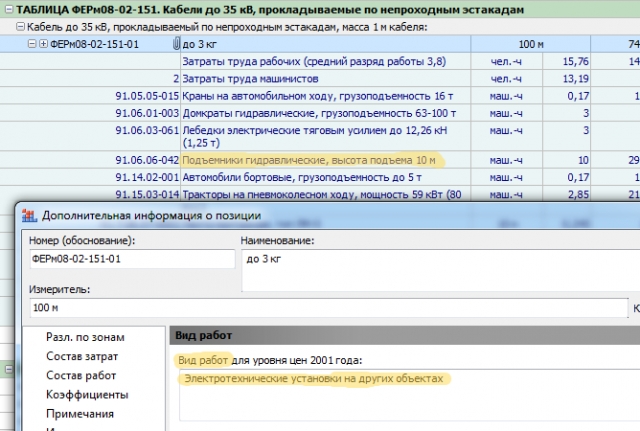Select resource code 91.06.06-042

[147, 160]
